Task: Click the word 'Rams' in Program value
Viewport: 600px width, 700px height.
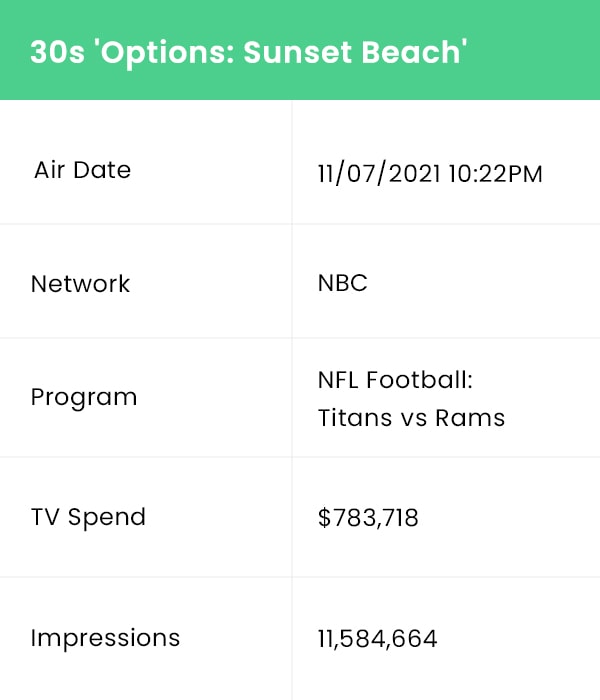Action: click(470, 418)
